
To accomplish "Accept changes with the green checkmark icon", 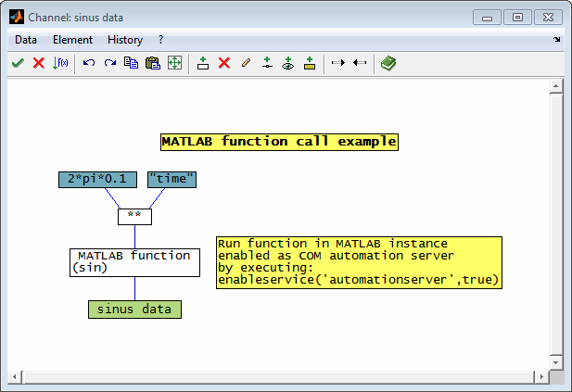I will [18, 63].
